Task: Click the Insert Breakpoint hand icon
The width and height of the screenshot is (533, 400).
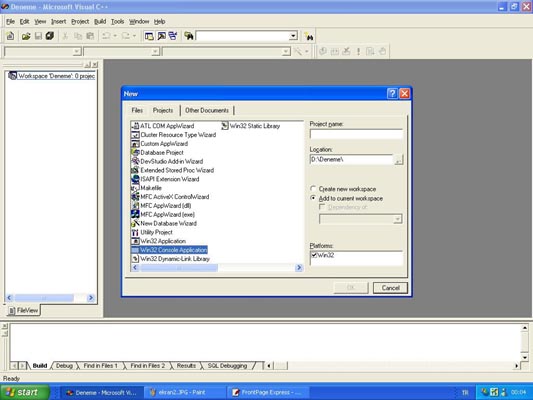Action: coord(382,51)
